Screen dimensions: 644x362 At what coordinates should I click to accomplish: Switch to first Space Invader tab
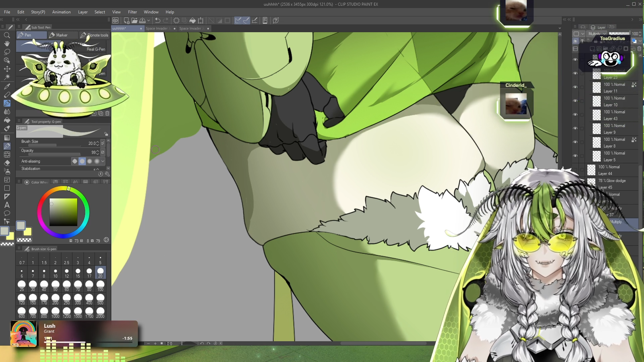158,28
